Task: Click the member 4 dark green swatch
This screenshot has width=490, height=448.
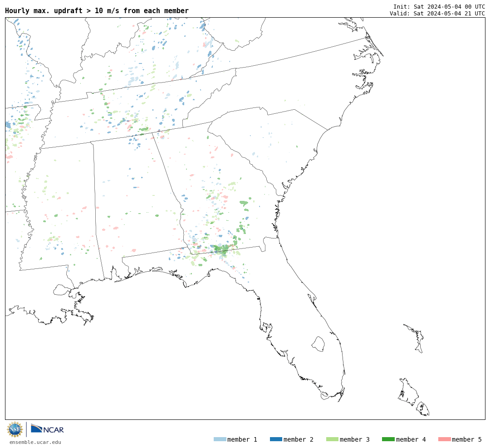Action: (388, 439)
